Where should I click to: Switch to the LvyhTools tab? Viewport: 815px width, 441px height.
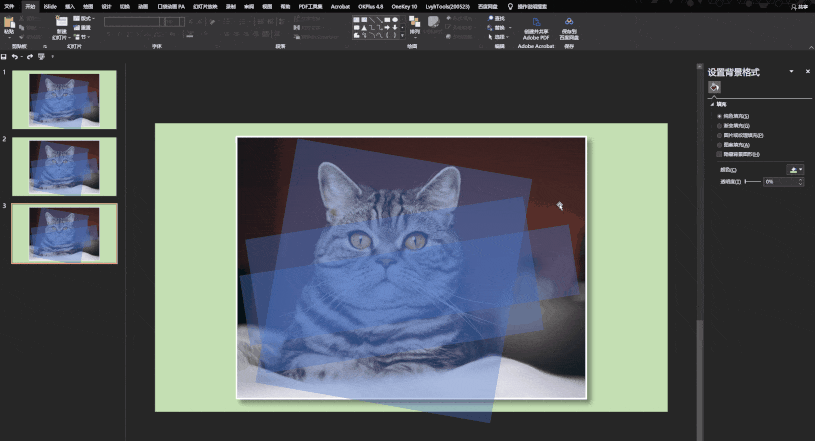448,7
